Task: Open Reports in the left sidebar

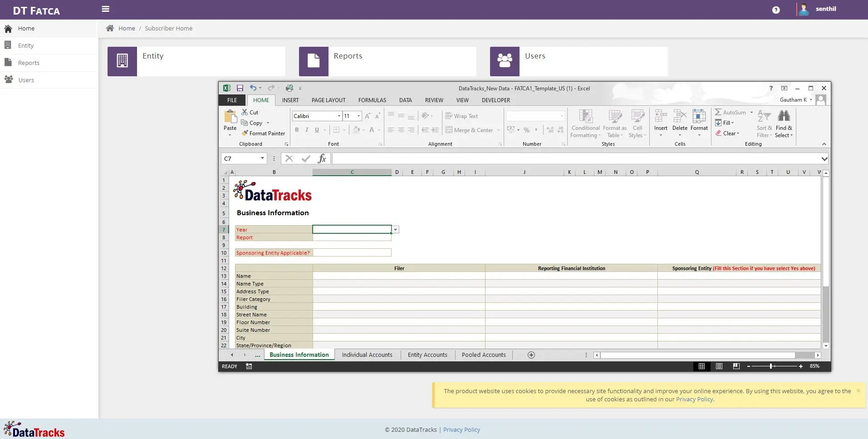Action: 29,63
